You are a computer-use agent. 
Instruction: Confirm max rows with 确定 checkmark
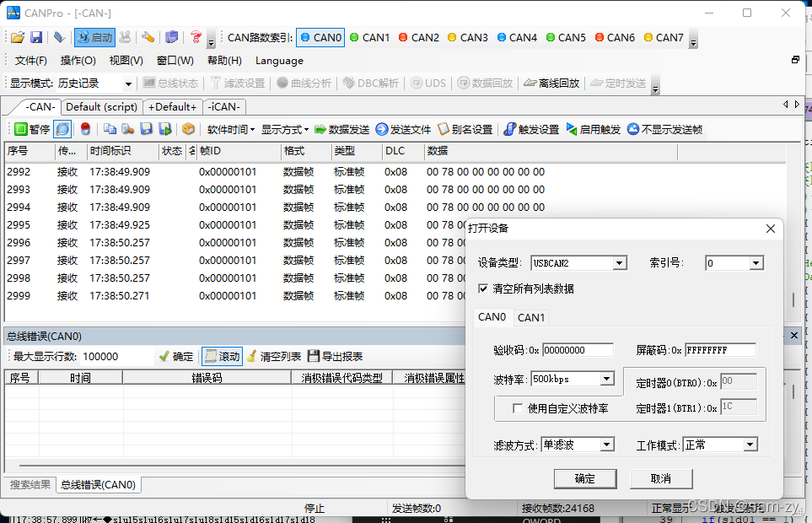pyautogui.click(x=176, y=356)
